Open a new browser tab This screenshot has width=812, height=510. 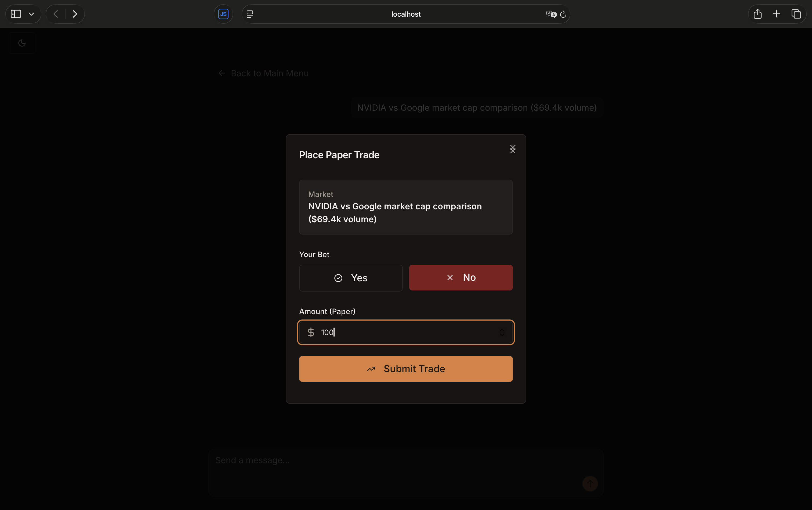pyautogui.click(x=777, y=14)
